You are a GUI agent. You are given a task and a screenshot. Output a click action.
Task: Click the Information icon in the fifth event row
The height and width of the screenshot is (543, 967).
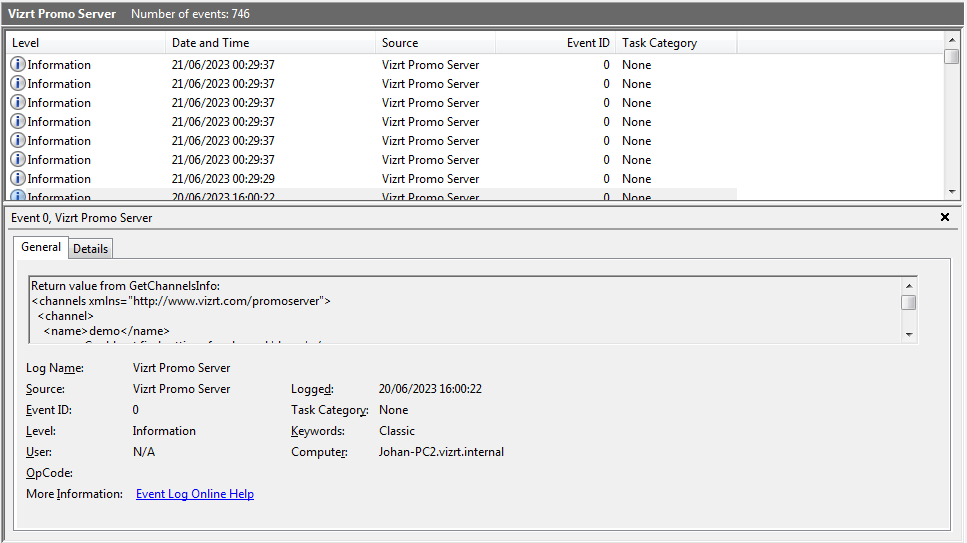[18, 141]
